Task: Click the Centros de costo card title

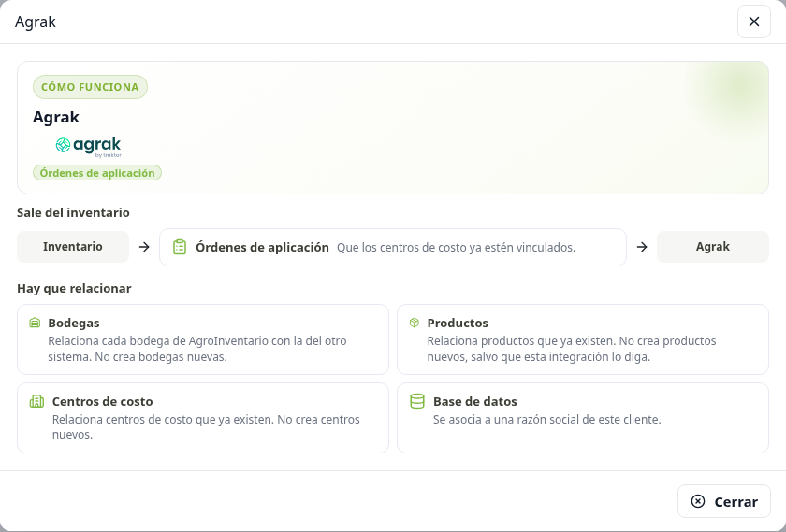Action: [102, 401]
